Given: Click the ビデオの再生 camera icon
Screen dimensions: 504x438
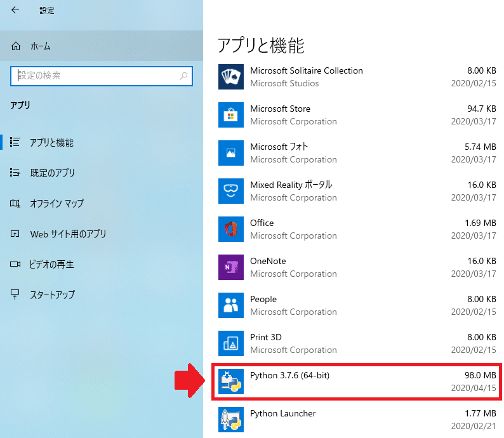Looking at the screenshot, I should (x=15, y=264).
